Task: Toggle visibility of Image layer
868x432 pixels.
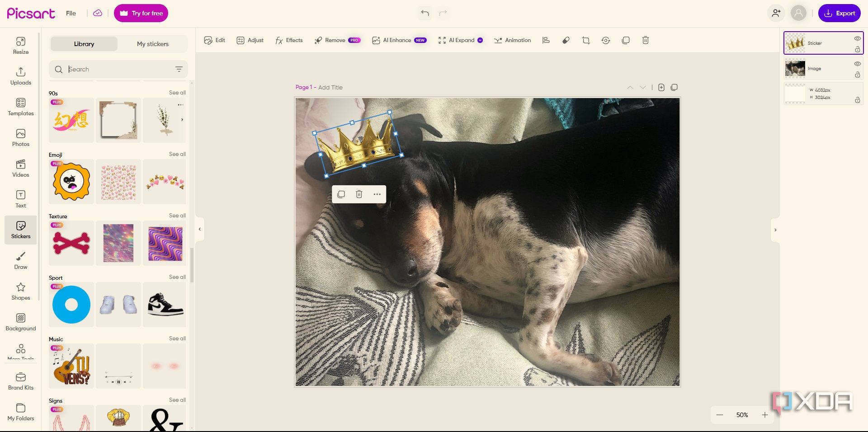Action: (x=857, y=64)
